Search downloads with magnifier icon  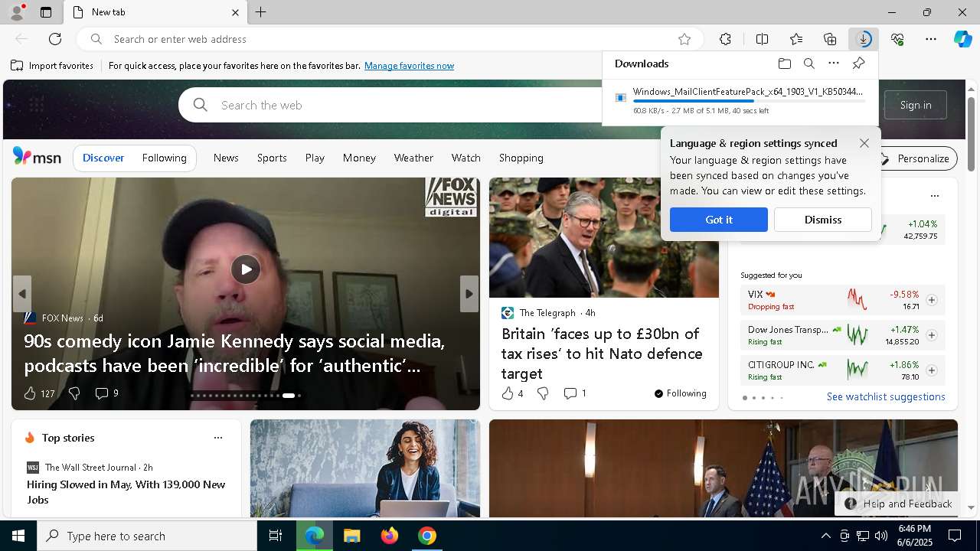coord(809,64)
